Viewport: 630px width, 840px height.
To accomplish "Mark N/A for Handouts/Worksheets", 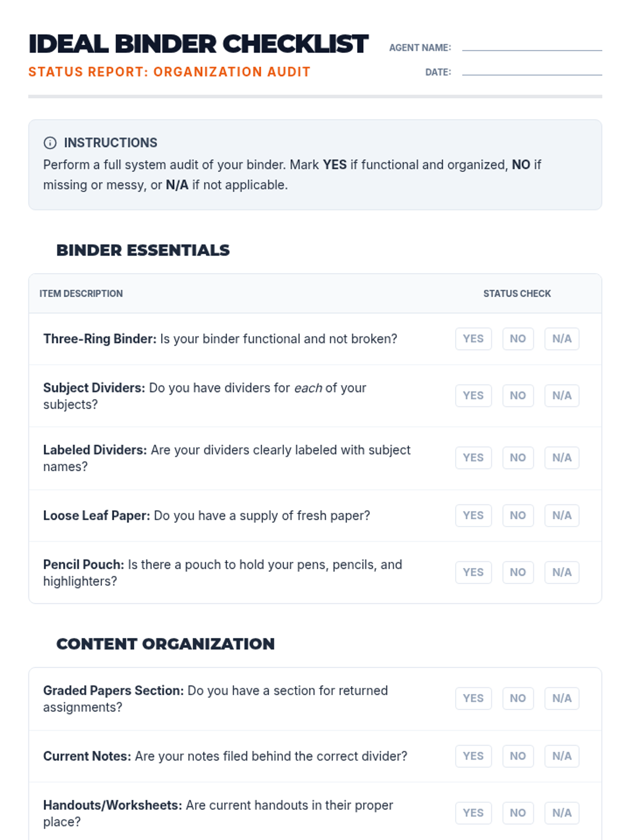I will click(x=561, y=812).
